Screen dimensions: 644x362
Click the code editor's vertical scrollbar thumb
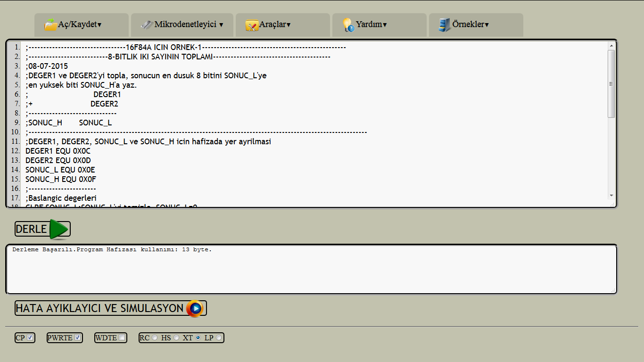(611, 84)
